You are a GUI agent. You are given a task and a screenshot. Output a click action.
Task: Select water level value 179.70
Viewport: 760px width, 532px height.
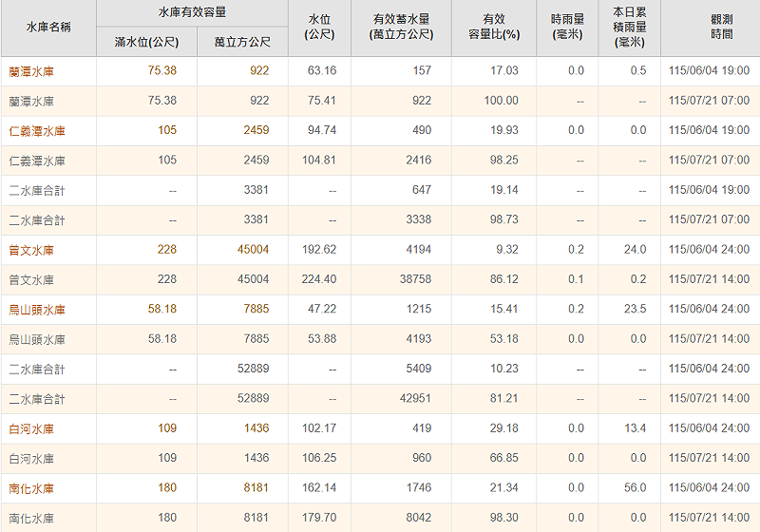tap(319, 518)
